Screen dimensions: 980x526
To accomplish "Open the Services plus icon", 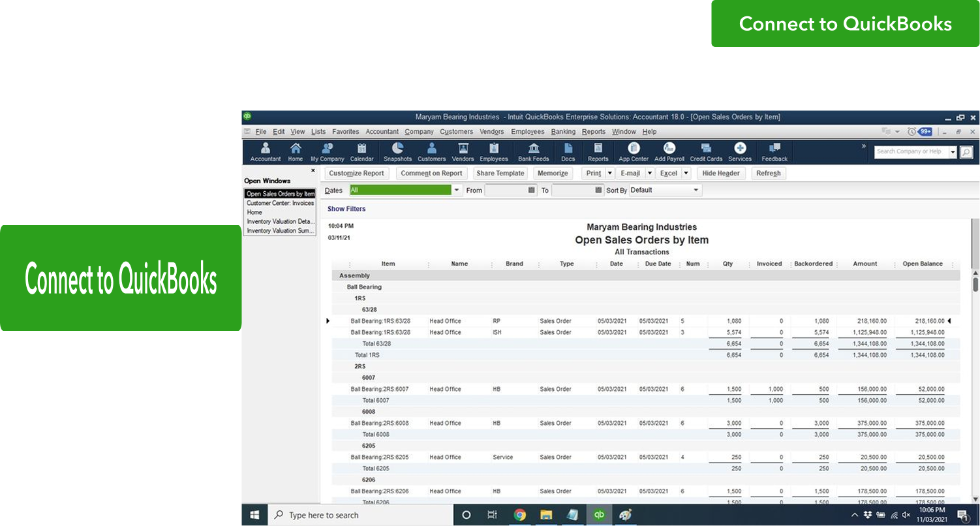I will coord(740,152).
